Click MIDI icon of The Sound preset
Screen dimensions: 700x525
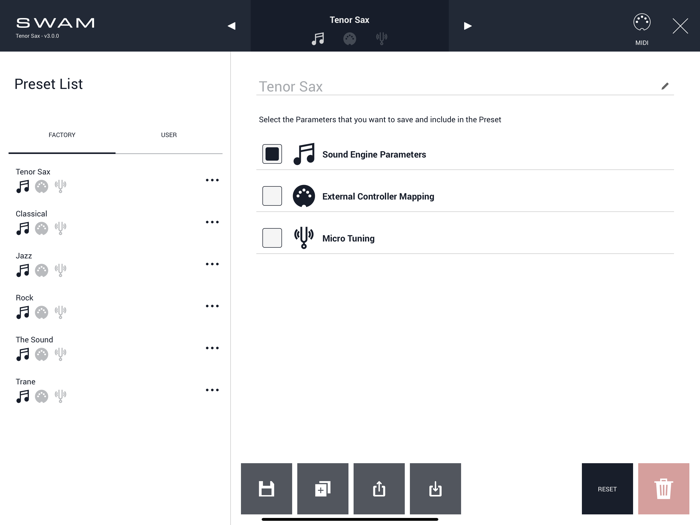click(42, 354)
